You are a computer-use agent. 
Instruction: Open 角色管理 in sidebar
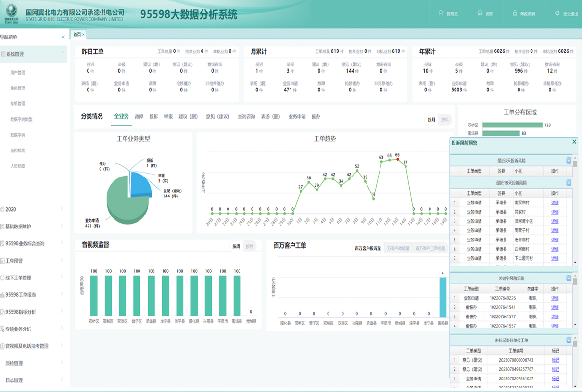click(x=18, y=88)
